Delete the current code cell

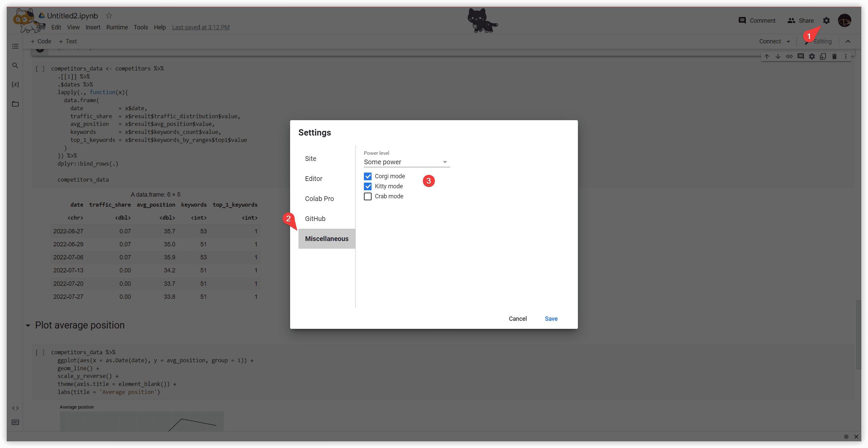(834, 56)
